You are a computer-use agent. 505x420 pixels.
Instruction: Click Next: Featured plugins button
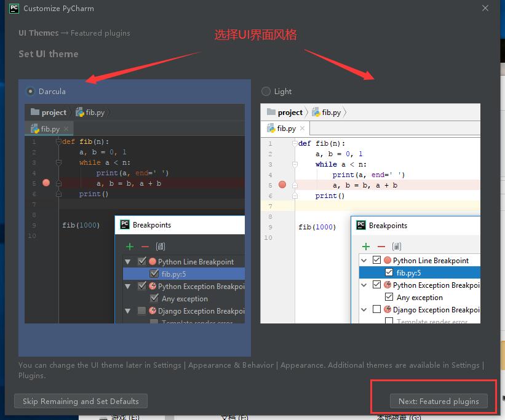[439, 402]
